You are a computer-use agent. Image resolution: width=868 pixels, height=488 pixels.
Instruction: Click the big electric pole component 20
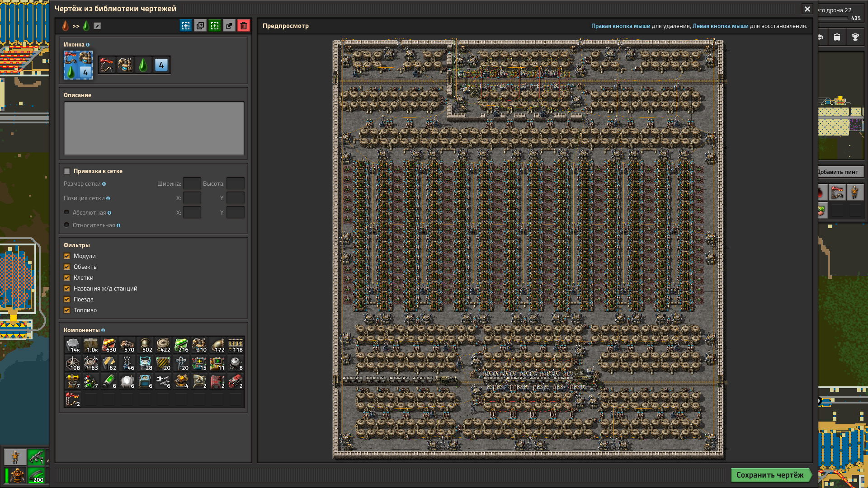[x=181, y=363]
